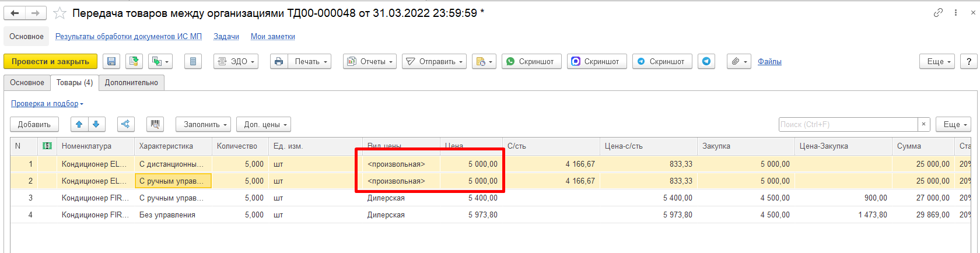
Task: Select the highlighted С ручным управ… cell in row 2
Action: [173, 181]
